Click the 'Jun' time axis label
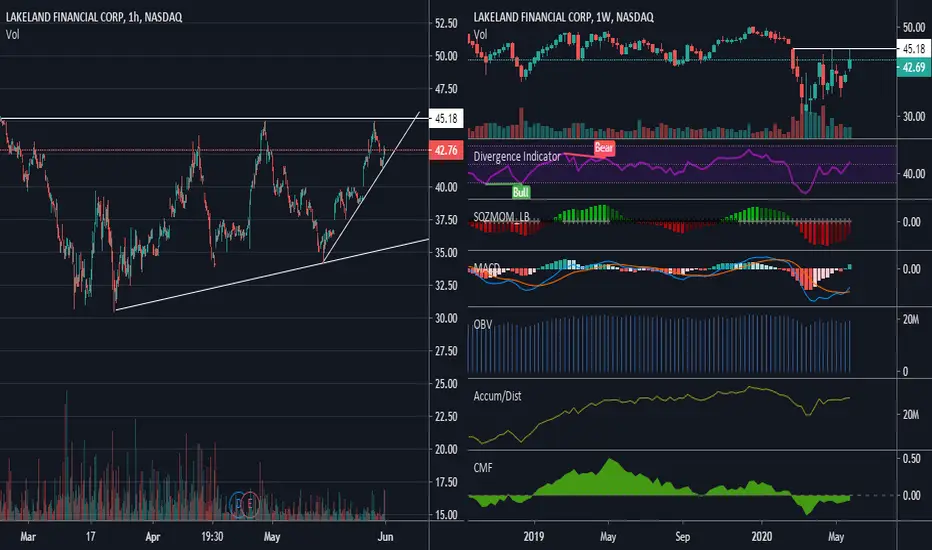The width and height of the screenshot is (932, 550). click(385, 536)
